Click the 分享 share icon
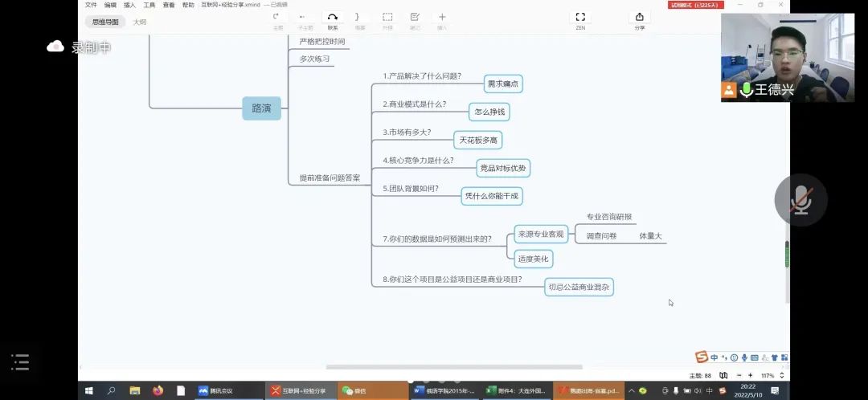This screenshot has height=400, width=868. 639,17
